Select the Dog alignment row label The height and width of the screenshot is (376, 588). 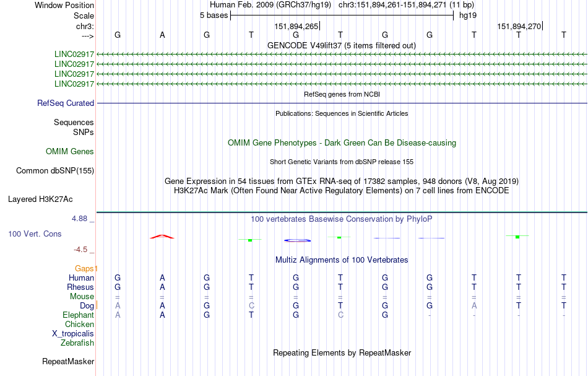click(x=87, y=306)
